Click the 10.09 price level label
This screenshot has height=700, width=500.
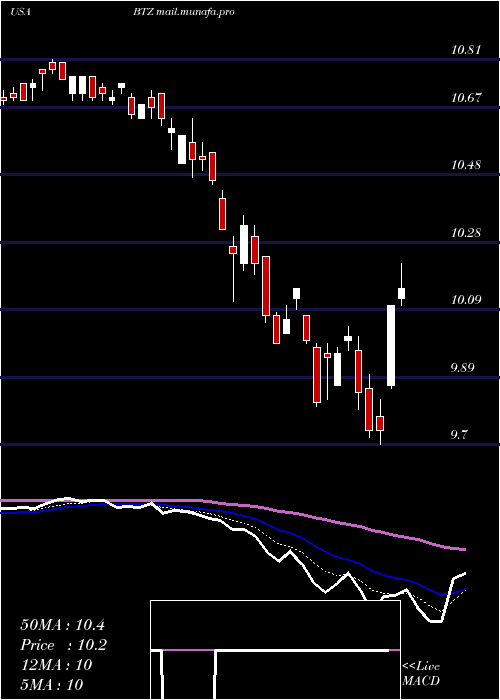pyautogui.click(x=466, y=300)
